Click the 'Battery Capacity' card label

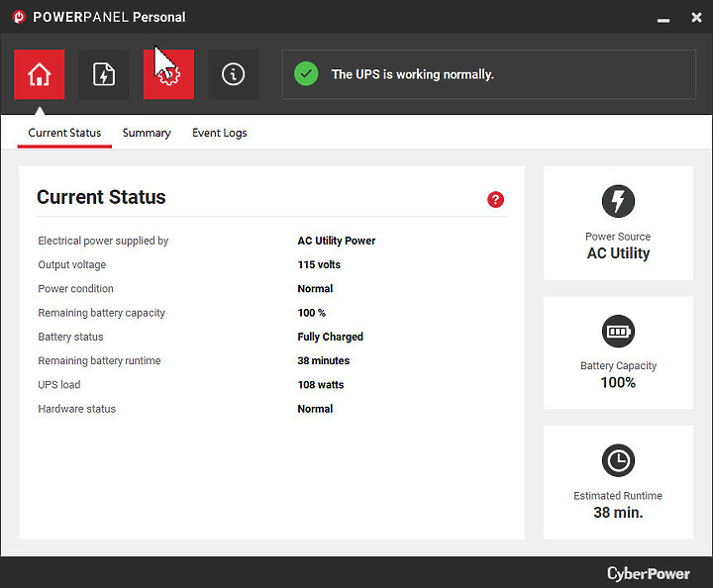(618, 366)
